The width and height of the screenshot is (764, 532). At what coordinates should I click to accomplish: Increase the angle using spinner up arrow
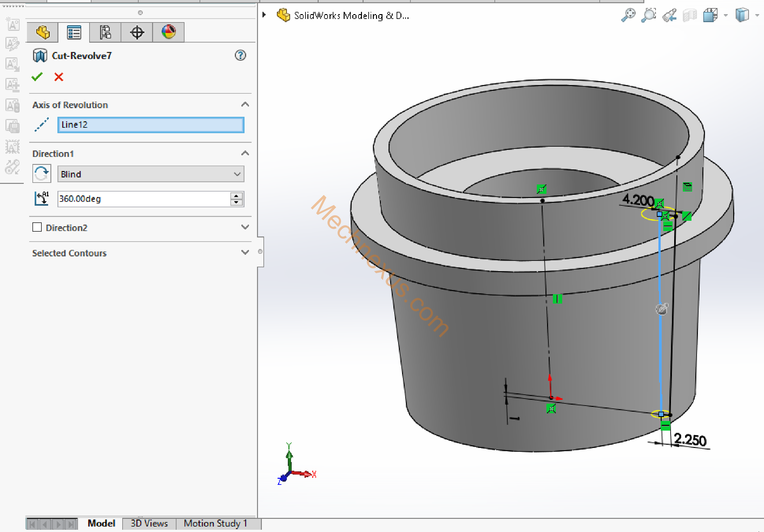(x=236, y=196)
